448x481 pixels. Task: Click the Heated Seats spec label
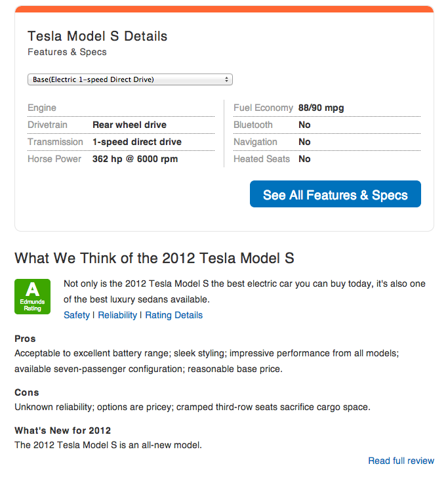[262, 159]
